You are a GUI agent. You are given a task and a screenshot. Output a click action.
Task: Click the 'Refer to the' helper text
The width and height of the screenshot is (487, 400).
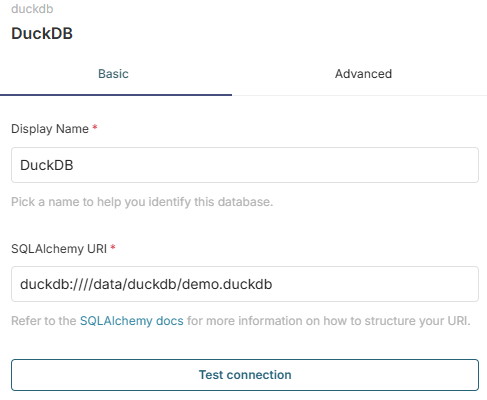click(x=44, y=321)
